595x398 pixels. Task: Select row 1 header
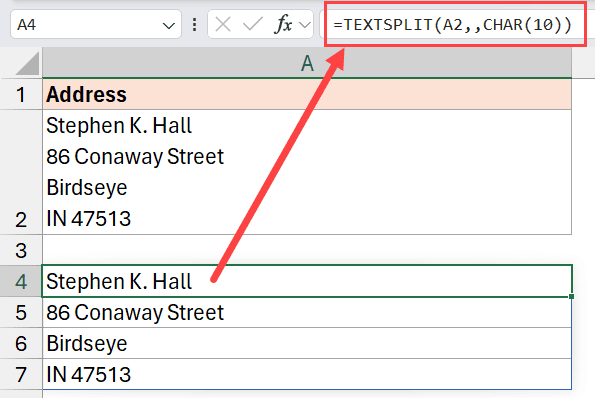pos(21,94)
